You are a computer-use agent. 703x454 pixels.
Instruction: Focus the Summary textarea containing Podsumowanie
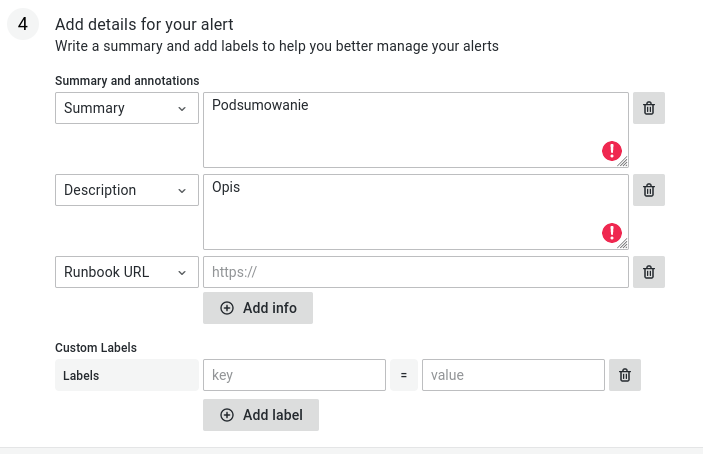416,130
